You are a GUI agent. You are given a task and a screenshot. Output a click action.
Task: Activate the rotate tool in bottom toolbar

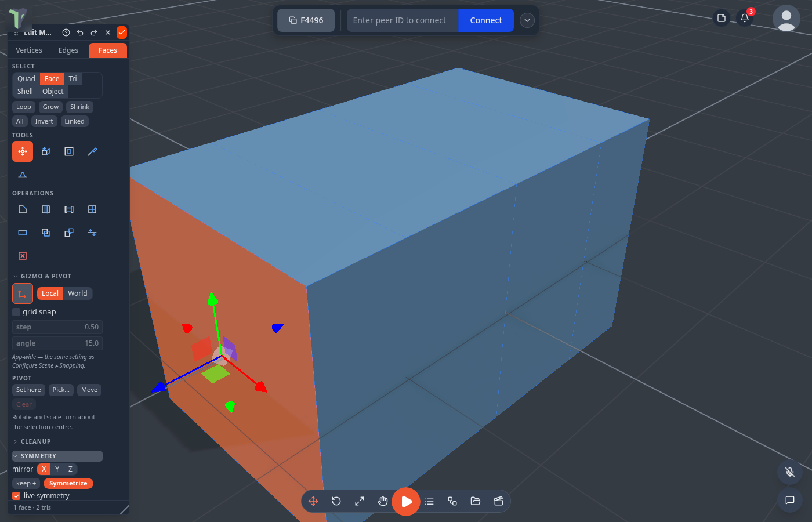[336, 501]
